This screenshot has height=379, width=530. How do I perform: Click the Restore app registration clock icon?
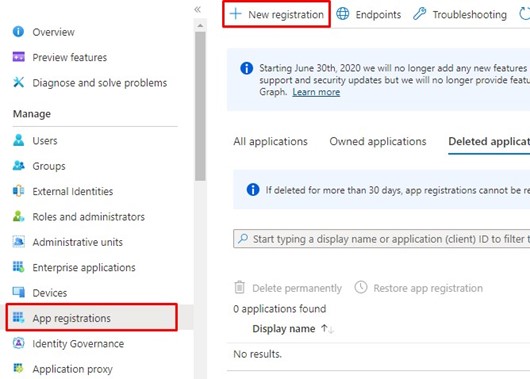tap(361, 287)
